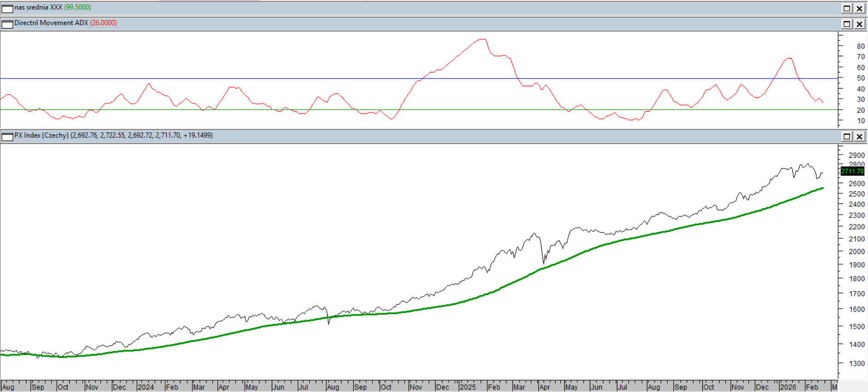Open the nas srednia XXX pane menu icon
The image size is (868, 392).
7,8
